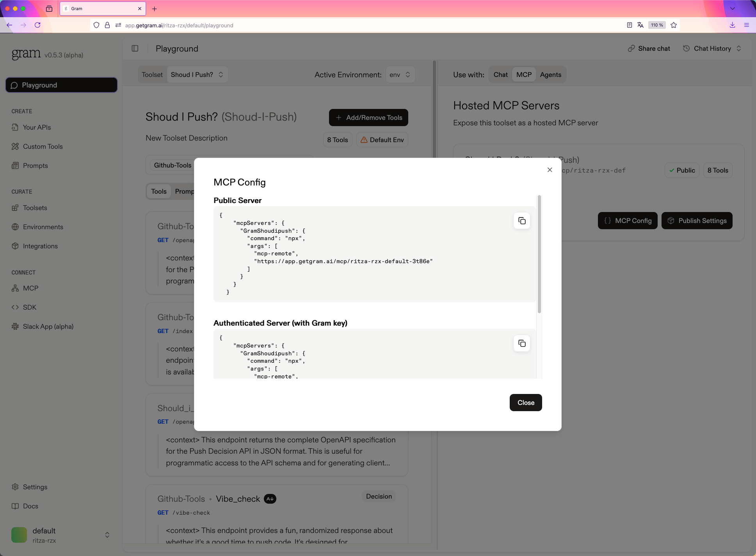Go forward in browser

click(x=23, y=25)
